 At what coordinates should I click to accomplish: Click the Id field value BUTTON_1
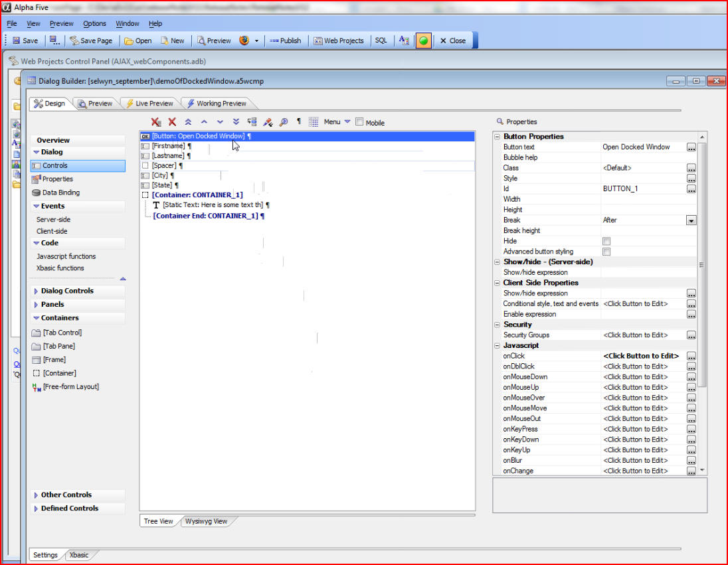[621, 189]
